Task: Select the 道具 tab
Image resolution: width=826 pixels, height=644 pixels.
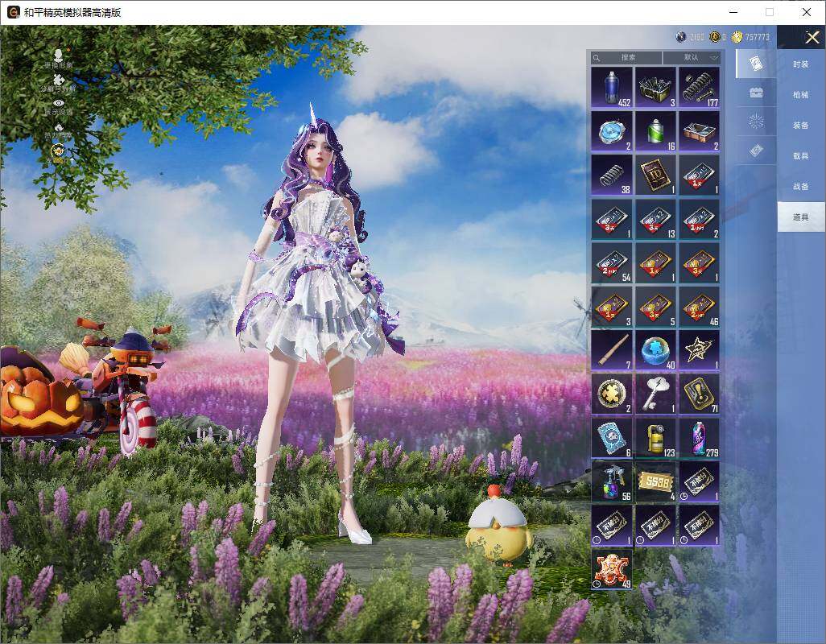Action: tap(801, 217)
